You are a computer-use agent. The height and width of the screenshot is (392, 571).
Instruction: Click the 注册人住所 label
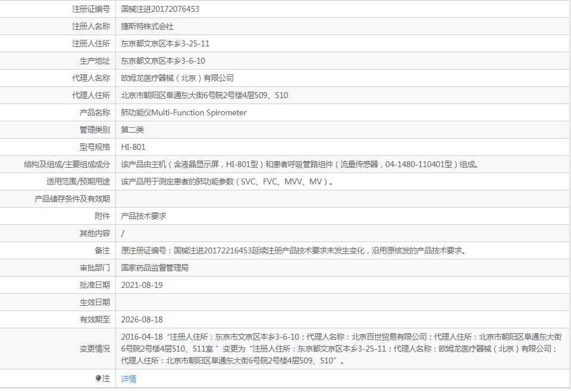91,43
